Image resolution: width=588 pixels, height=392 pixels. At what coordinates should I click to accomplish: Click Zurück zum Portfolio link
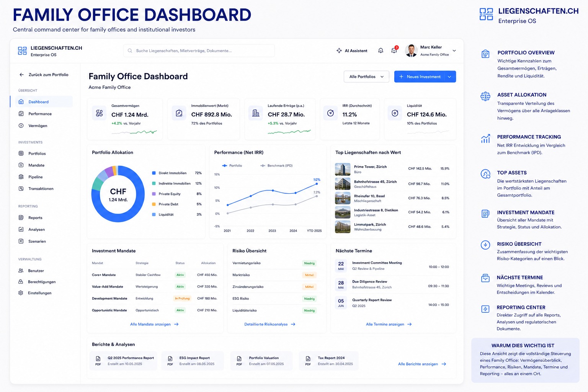pyautogui.click(x=48, y=75)
